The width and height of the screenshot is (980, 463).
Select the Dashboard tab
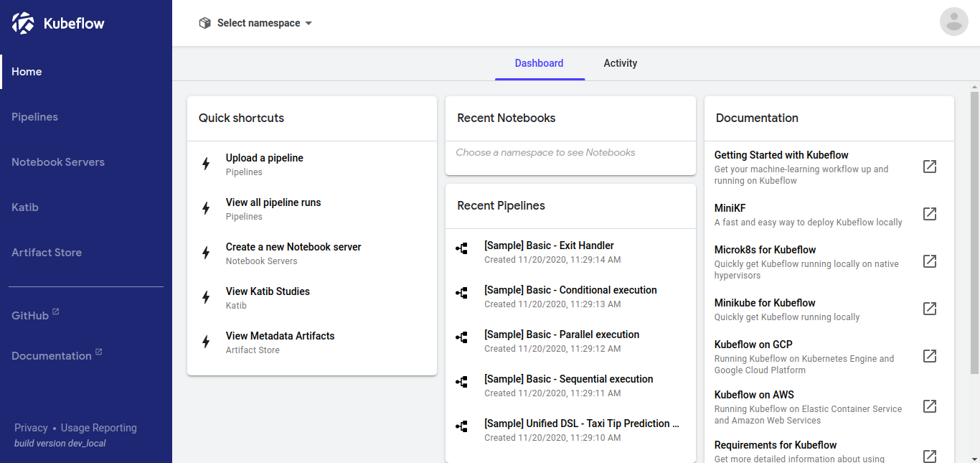coord(539,63)
